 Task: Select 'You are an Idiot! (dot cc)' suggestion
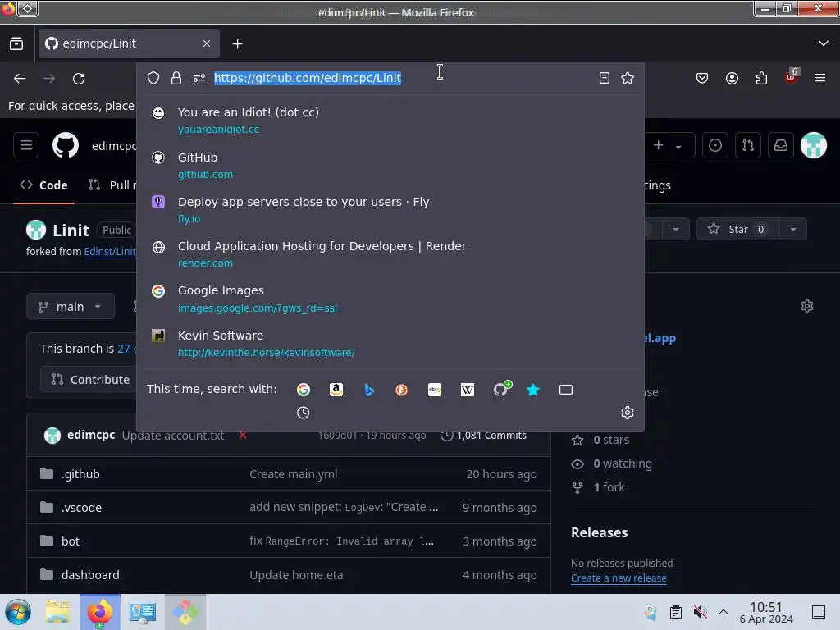[390, 121]
